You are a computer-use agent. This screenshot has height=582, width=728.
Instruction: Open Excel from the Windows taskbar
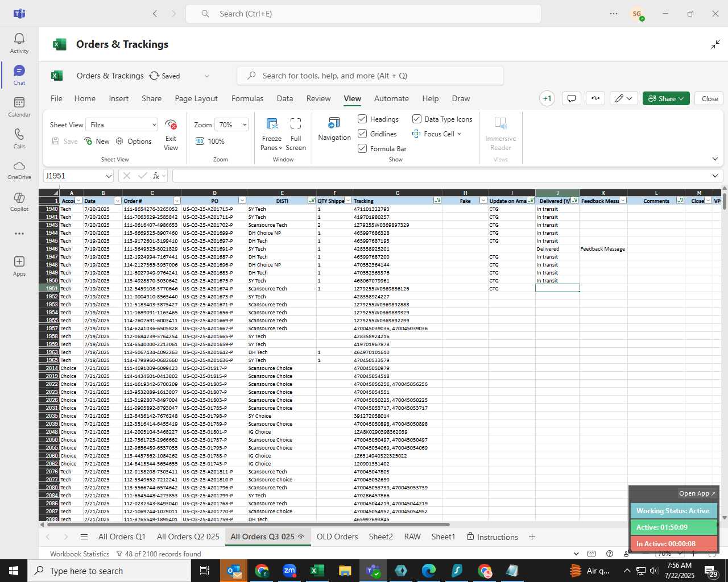coord(317,571)
